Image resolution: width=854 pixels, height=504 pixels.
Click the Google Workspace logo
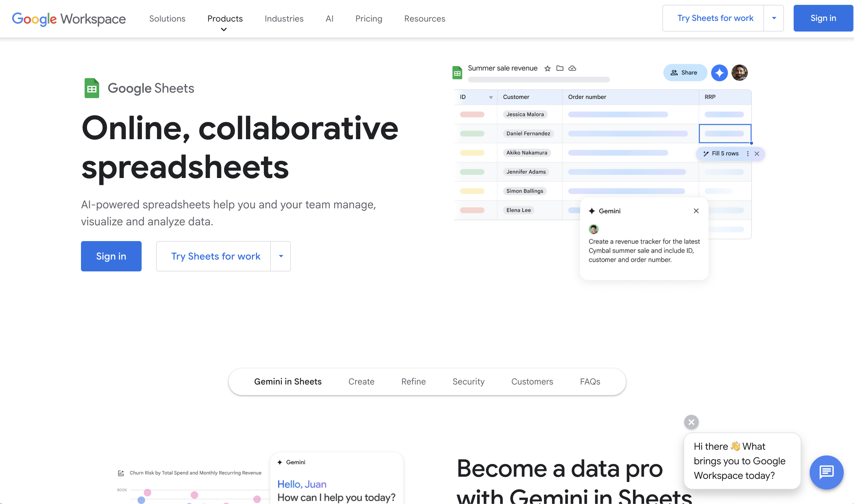pos(69,19)
